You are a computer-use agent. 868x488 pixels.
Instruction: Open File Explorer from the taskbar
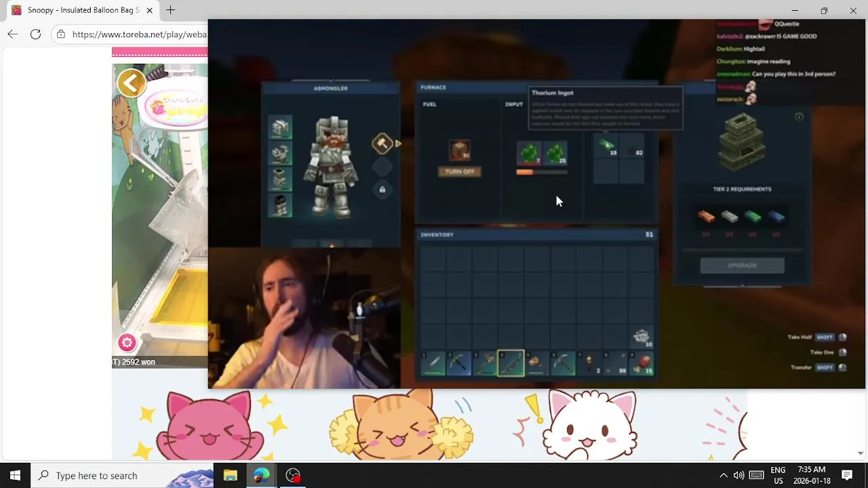[230, 475]
